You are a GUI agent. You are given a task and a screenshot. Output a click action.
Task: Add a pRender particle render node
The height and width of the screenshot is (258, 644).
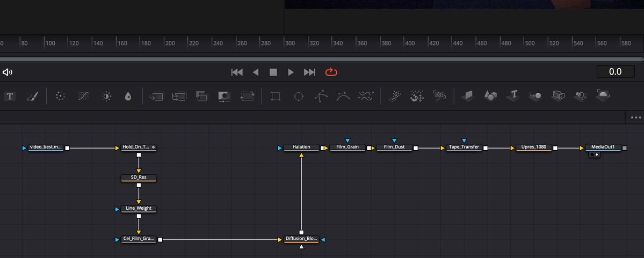[439, 96]
